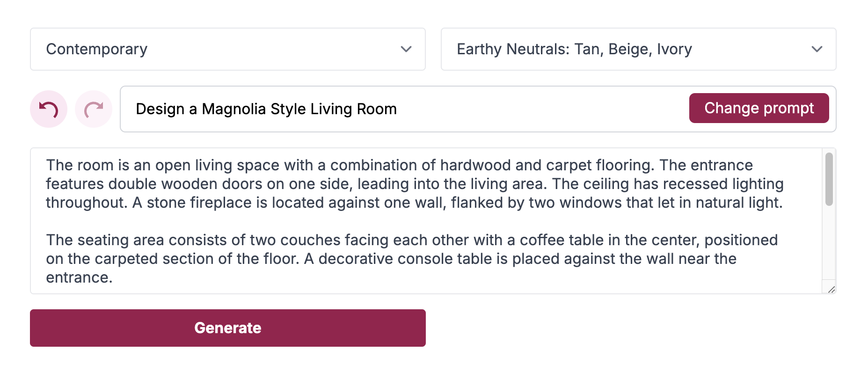Expand the color palette dropdown chevron
This screenshot has height=379, width=868.
pos(817,49)
